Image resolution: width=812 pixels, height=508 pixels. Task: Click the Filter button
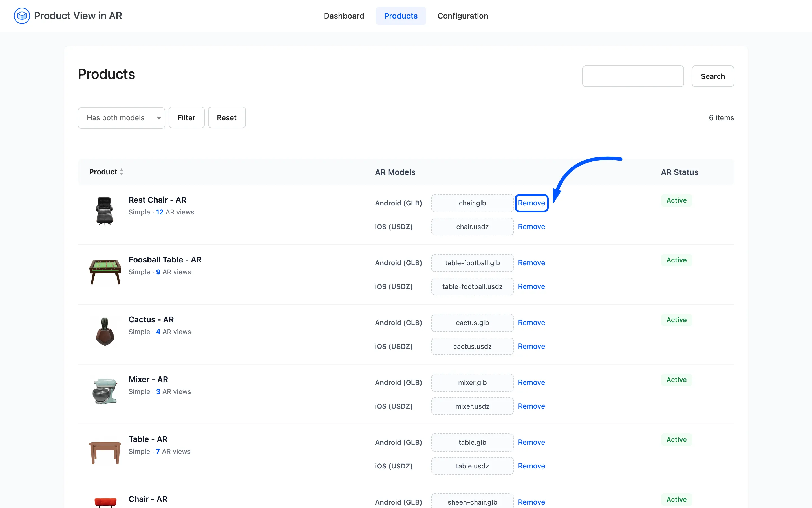186,118
